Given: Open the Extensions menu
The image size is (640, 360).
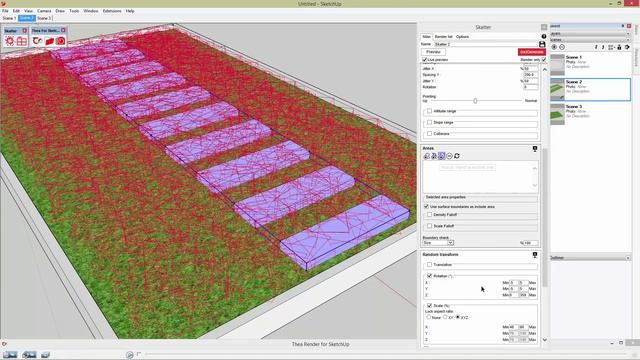Looking at the screenshot, I should point(112,11).
